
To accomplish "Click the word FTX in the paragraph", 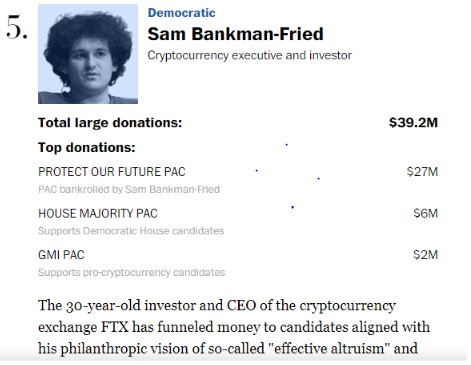I will (x=115, y=327).
